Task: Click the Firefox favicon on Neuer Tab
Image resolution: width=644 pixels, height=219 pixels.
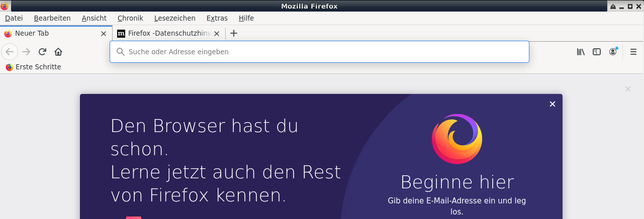Action: [8, 34]
